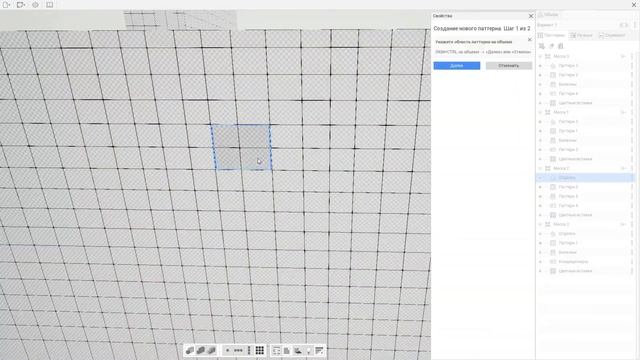This screenshot has width=640, height=360.
Task: Click the second small icon below the tabs
Action: [551, 46]
